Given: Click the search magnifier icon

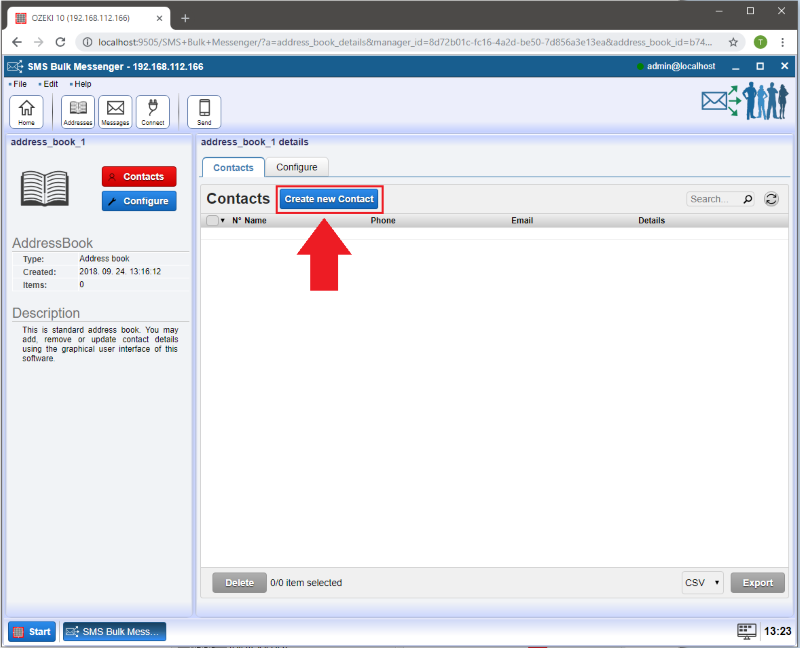Looking at the screenshot, I should pos(747,199).
